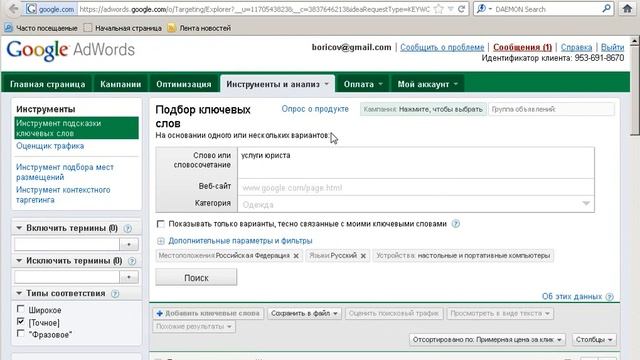Image resolution: width=640 pixels, height=360 pixels.
Task: Click the browser URL address bar
Action: tap(254, 9)
